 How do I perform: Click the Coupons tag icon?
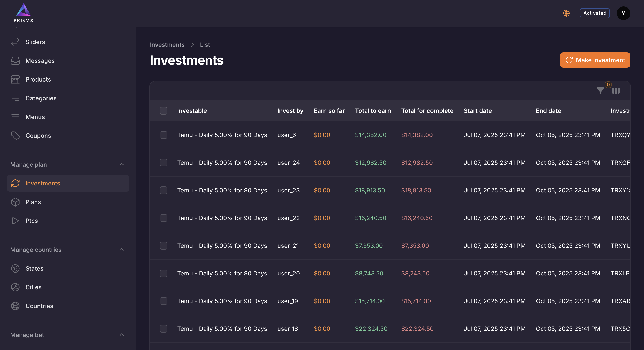[x=15, y=135]
